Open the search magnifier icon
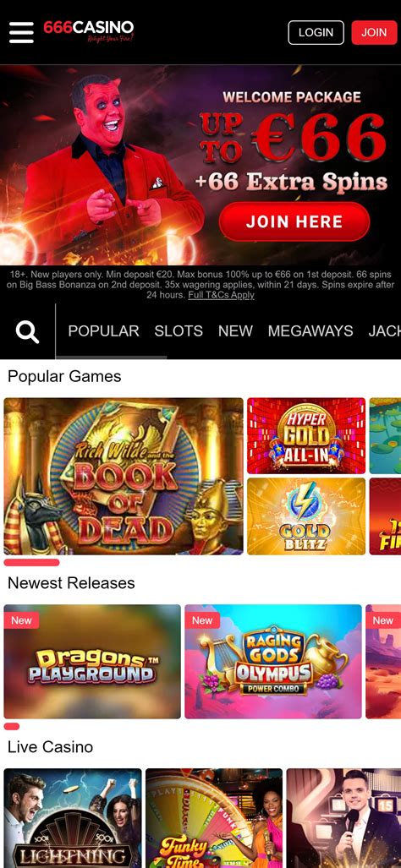This screenshot has width=401, height=868. click(x=27, y=331)
